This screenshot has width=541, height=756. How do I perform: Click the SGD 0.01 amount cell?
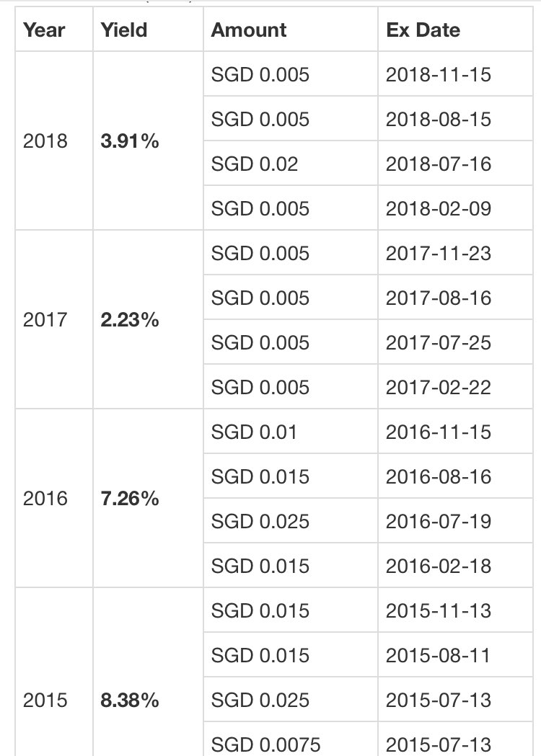click(254, 432)
